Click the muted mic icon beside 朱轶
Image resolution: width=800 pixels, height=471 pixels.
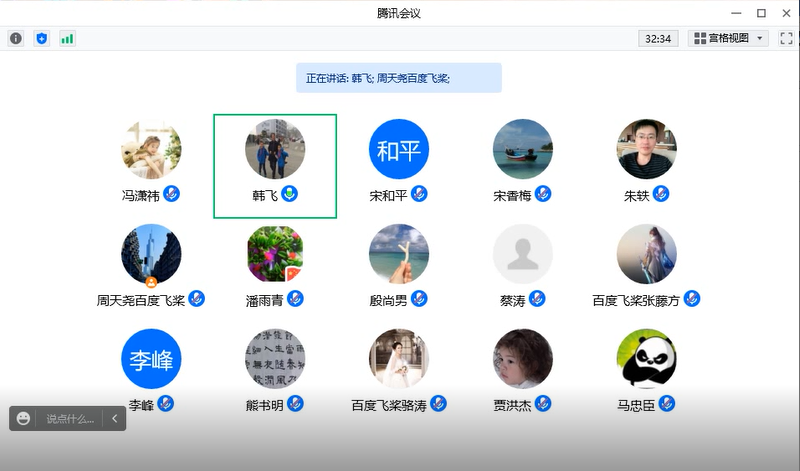point(661,194)
